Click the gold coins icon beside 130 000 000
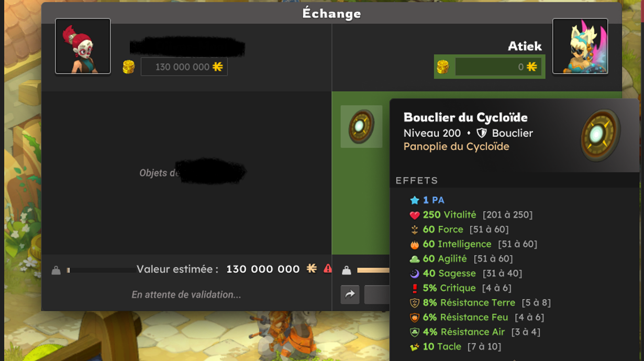 tap(129, 67)
